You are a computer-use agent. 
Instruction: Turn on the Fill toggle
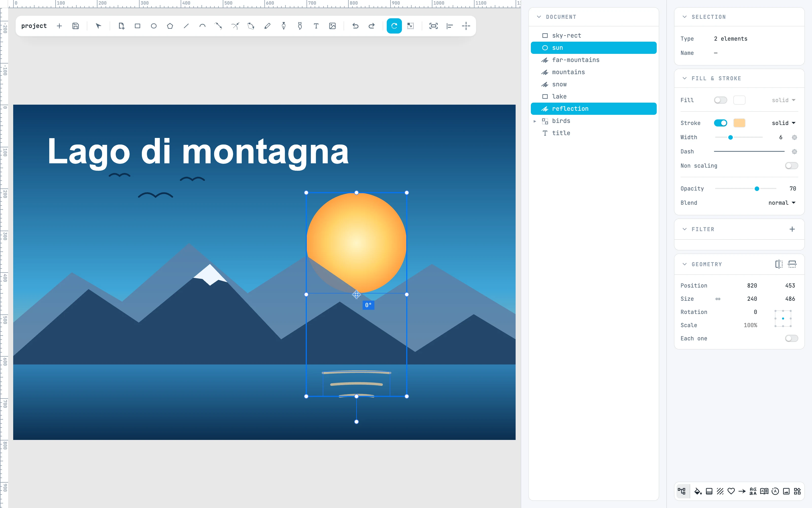720,100
